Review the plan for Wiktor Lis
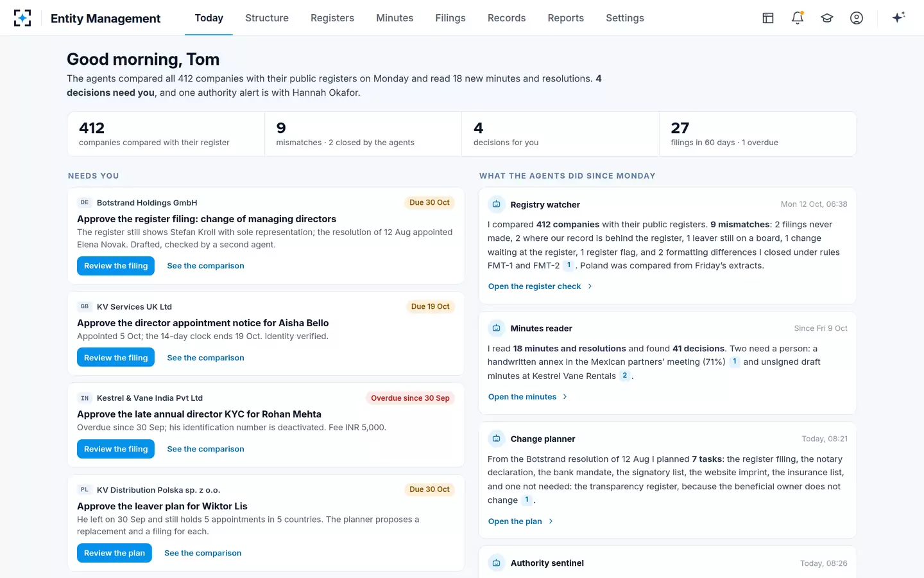924x578 pixels. [114, 553]
